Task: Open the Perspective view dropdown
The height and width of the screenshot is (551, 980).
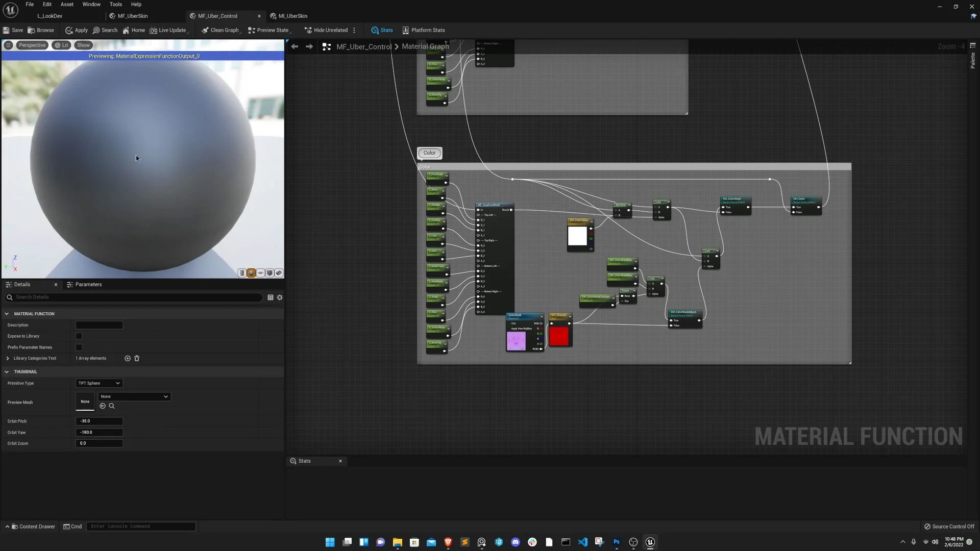Action: point(32,45)
